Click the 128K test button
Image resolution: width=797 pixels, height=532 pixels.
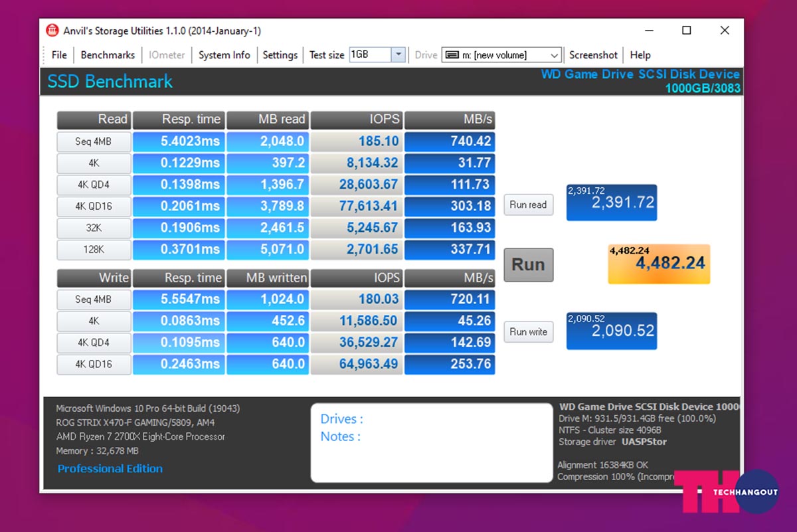tap(94, 250)
